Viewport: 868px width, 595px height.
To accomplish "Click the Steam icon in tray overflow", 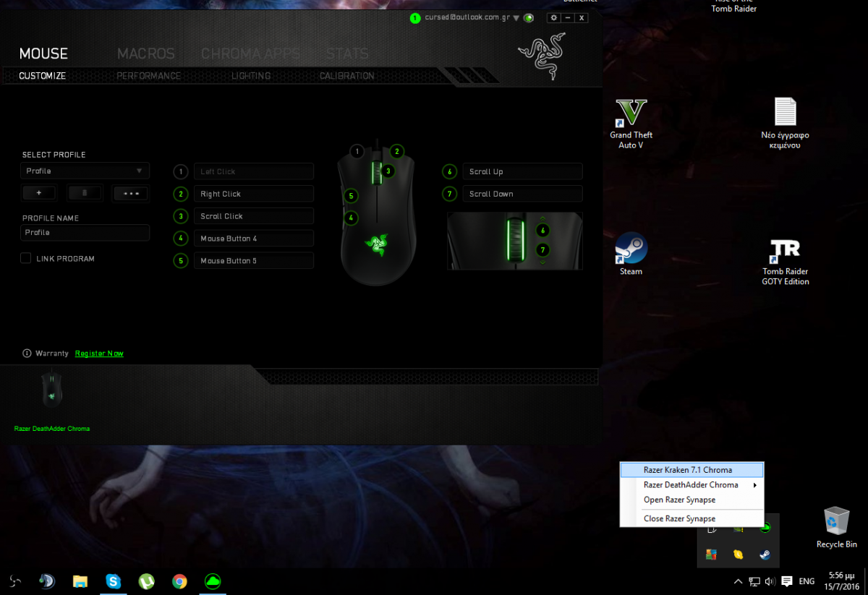I will click(x=764, y=555).
